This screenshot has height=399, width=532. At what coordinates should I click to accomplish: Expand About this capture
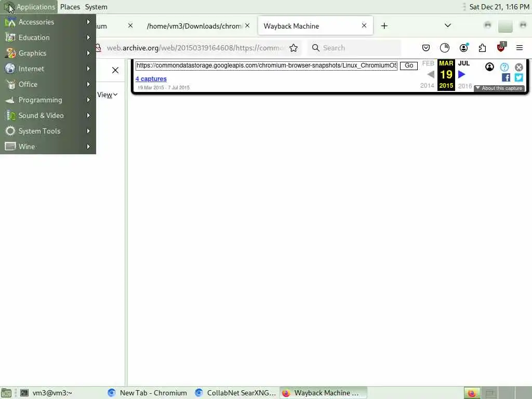[x=499, y=88]
